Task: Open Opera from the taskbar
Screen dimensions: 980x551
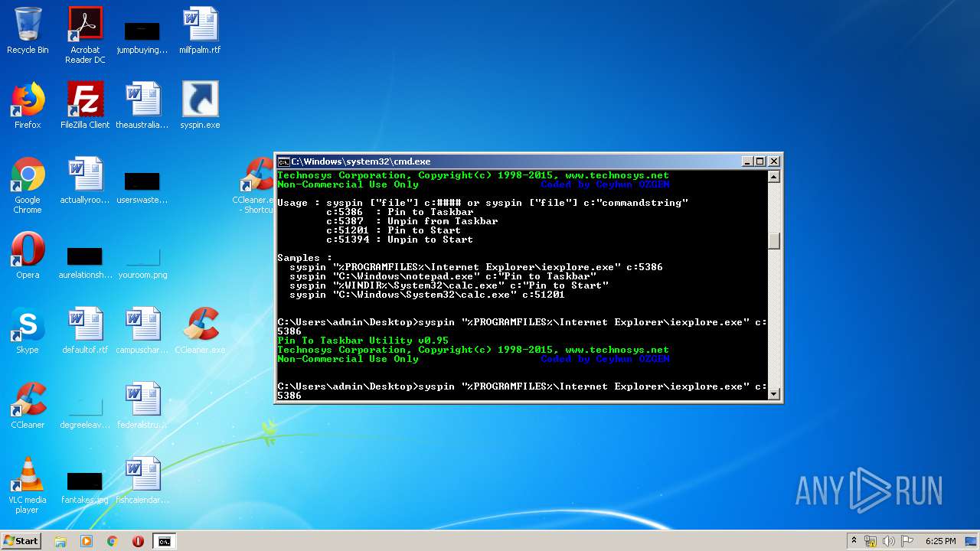Action: click(138, 541)
